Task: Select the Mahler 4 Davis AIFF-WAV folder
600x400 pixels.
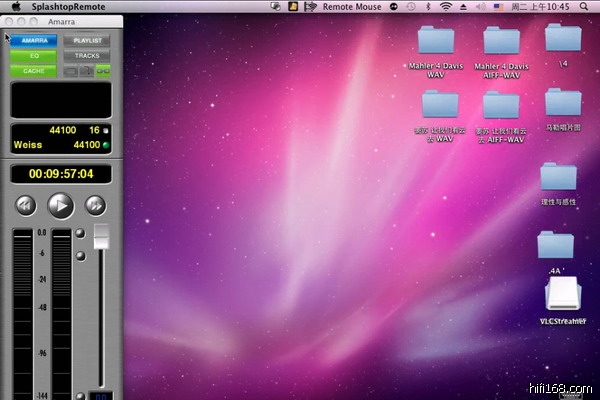Action: click(501, 42)
